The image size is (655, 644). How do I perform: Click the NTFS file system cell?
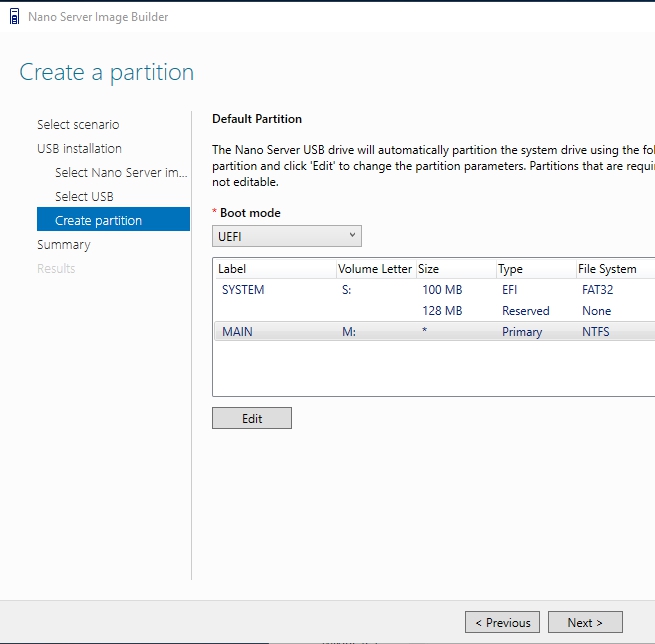[x=596, y=332]
